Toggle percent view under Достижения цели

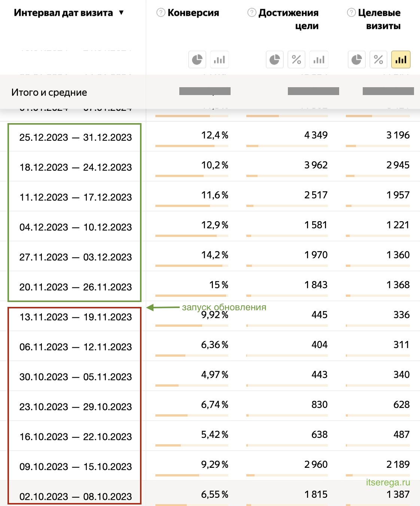pyautogui.click(x=296, y=60)
